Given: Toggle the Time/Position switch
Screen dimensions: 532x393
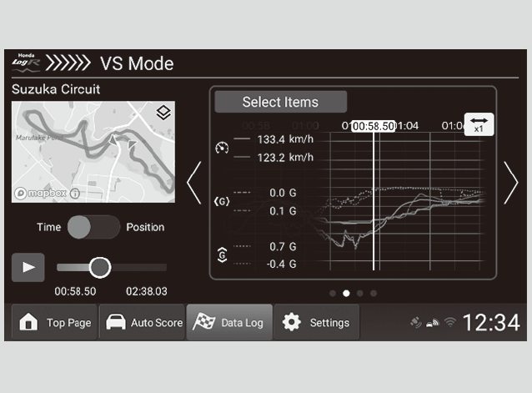Looking at the screenshot, I should (93, 227).
